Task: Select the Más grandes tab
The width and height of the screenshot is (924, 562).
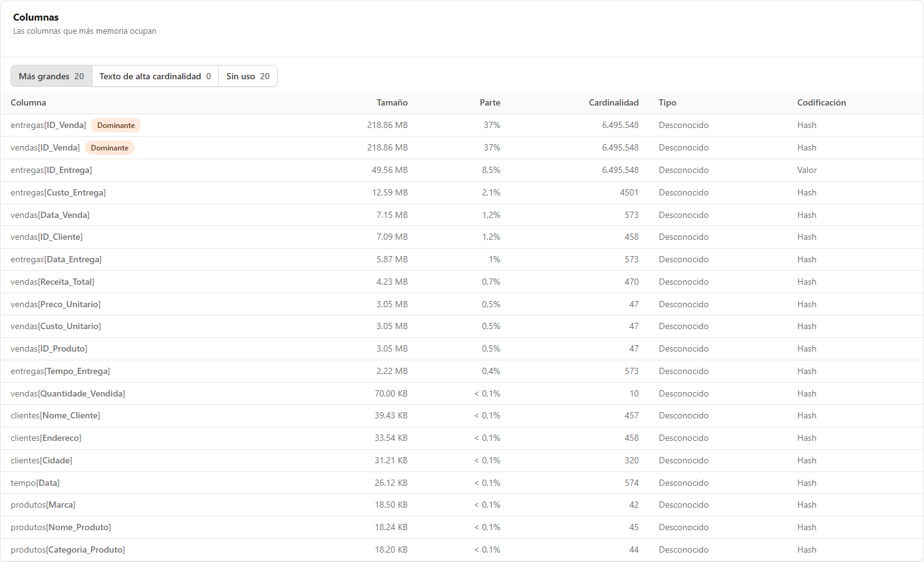Action: coord(51,76)
